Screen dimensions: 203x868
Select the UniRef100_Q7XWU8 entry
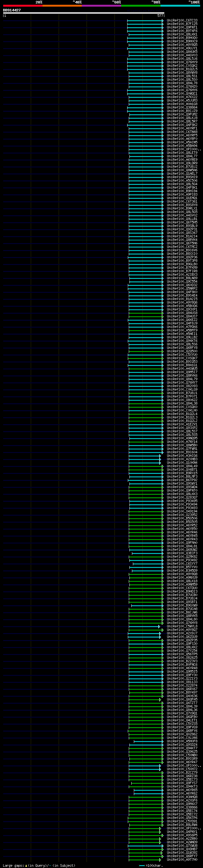(182, 846)
